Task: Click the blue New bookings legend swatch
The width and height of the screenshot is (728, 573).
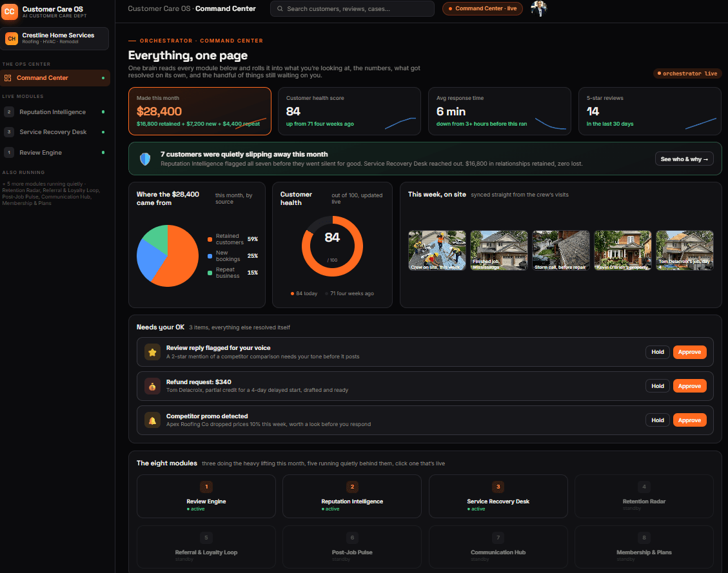Action: tap(210, 256)
